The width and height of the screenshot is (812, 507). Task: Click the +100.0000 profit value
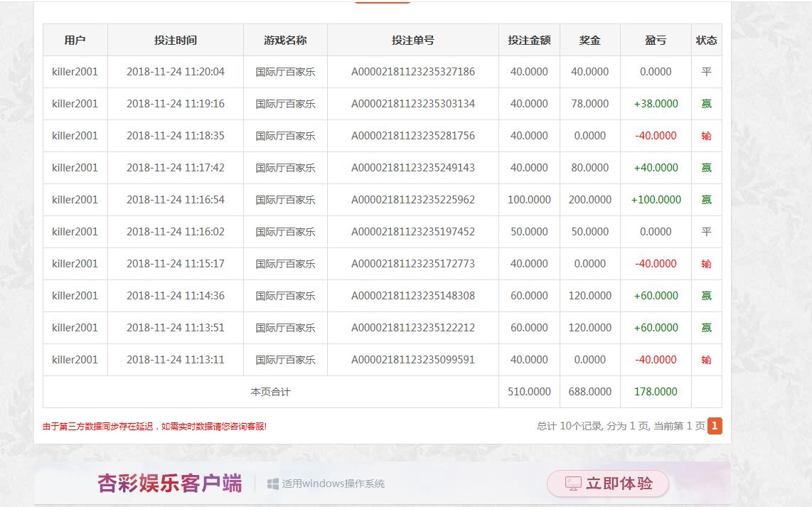point(656,200)
